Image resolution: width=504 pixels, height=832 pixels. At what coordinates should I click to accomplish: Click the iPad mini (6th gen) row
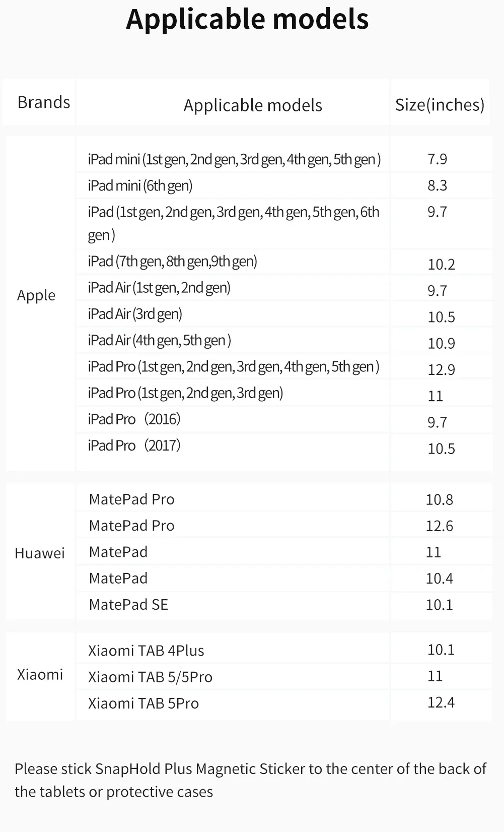(140, 185)
